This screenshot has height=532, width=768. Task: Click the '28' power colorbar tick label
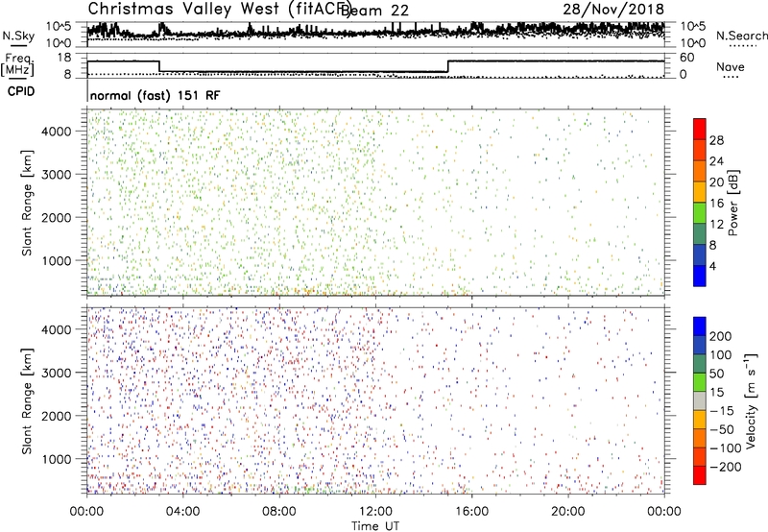point(716,140)
